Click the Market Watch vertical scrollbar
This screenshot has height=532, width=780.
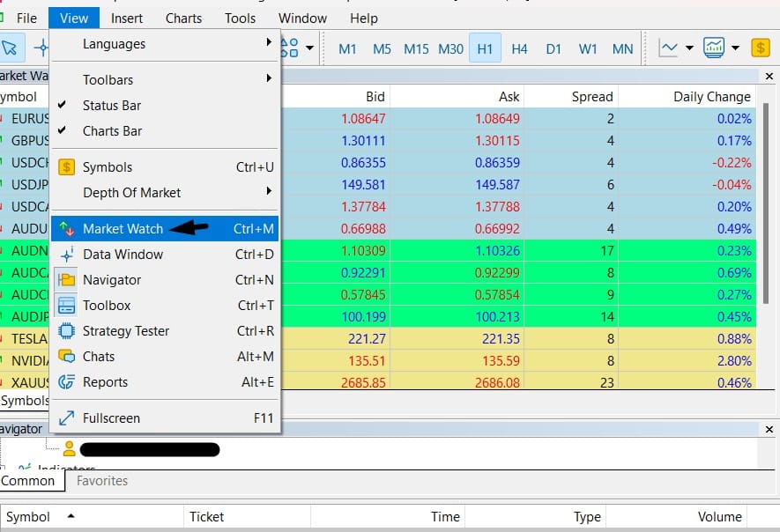click(766, 203)
